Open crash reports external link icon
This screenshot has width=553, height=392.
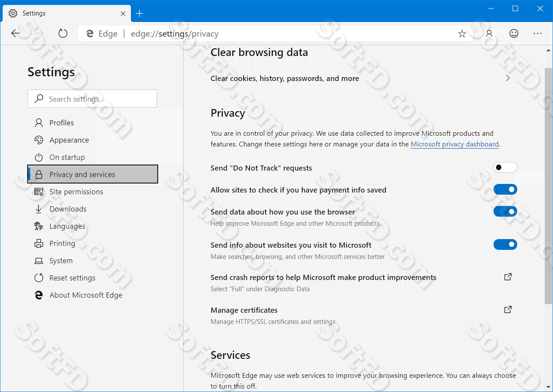pyautogui.click(x=508, y=277)
